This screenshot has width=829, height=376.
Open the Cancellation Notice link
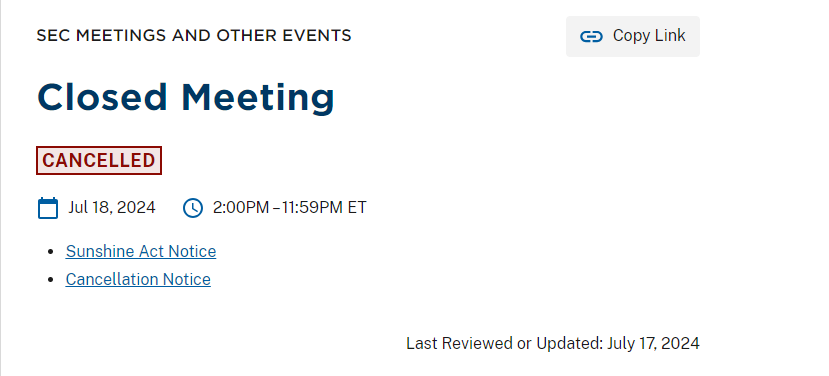click(138, 279)
